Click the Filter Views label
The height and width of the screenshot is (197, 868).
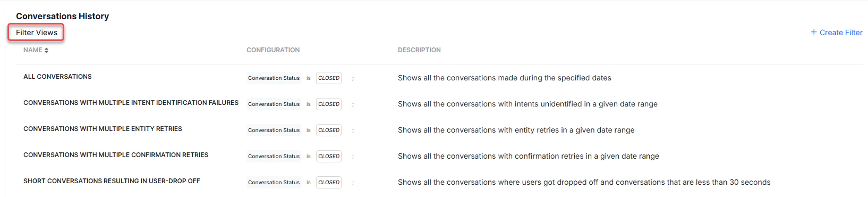(37, 32)
